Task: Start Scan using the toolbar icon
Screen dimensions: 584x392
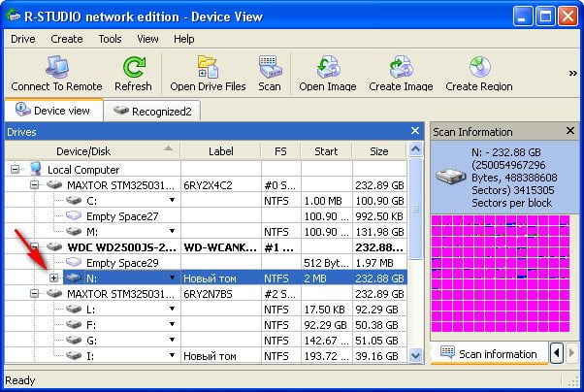Action: (270, 67)
